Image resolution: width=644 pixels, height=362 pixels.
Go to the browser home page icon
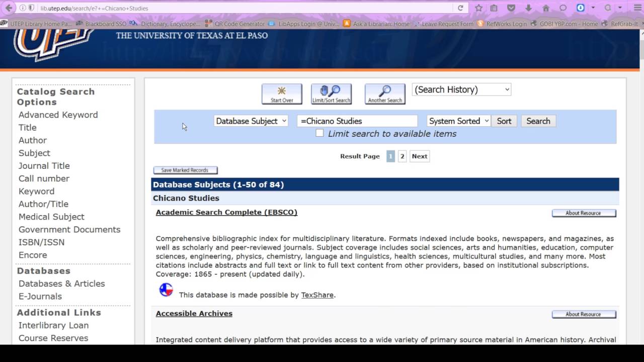point(546,8)
